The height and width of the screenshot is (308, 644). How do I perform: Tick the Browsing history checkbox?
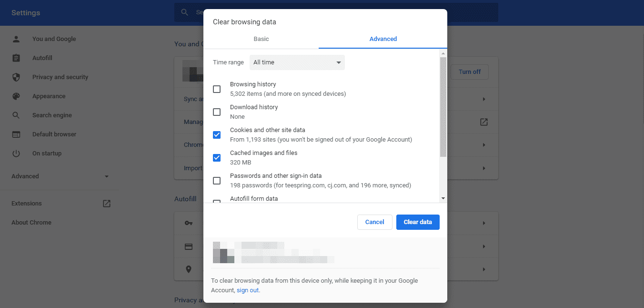tap(217, 89)
